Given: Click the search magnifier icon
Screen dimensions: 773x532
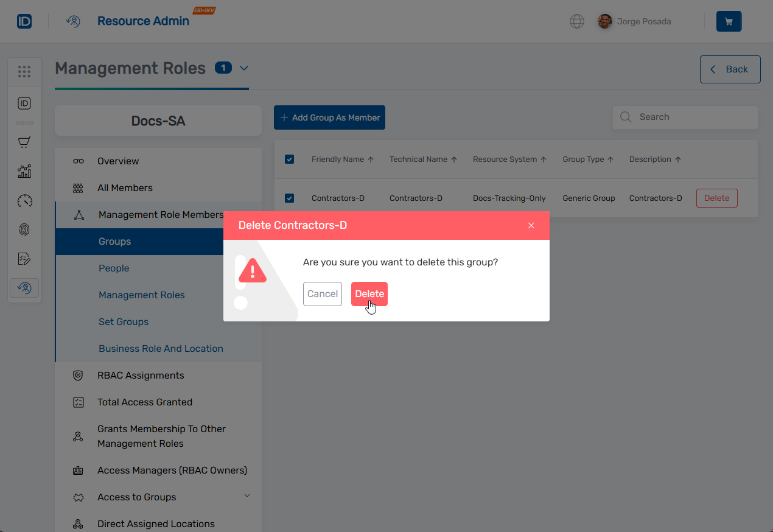Looking at the screenshot, I should click(x=625, y=117).
